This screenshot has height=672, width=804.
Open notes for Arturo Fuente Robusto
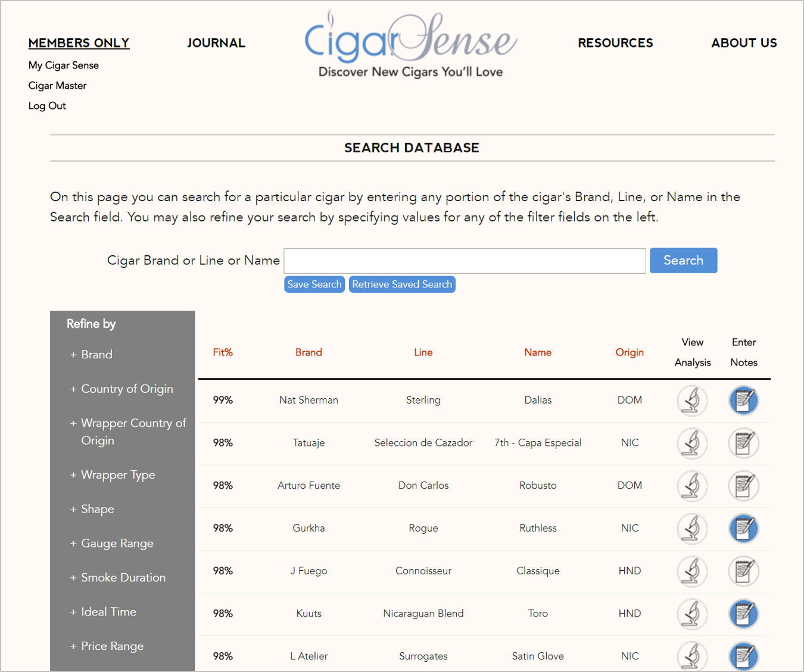(743, 486)
